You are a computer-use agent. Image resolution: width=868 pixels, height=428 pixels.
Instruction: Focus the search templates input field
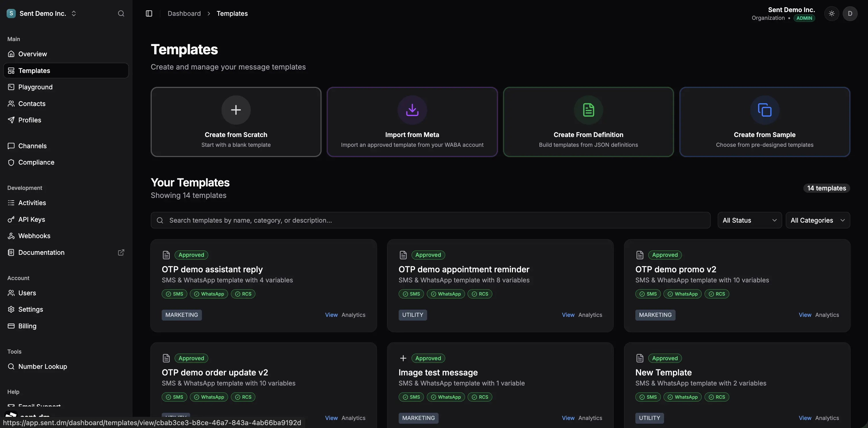coord(430,220)
